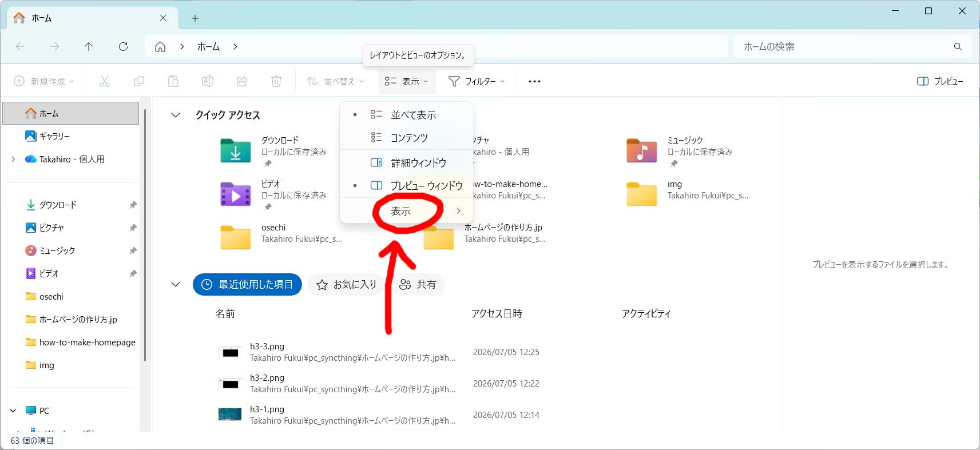
Task: Click the Share icon in toolbar
Action: (x=242, y=81)
